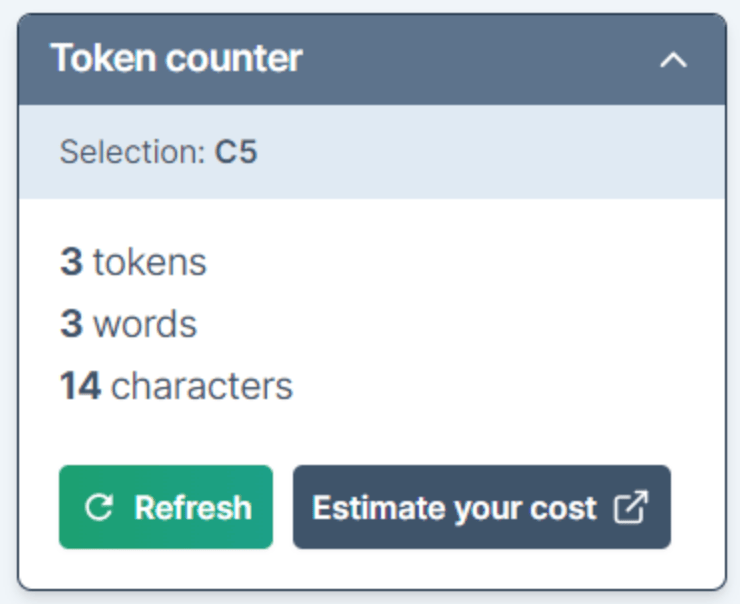Click the circular arrow refresh icon

(x=99, y=508)
